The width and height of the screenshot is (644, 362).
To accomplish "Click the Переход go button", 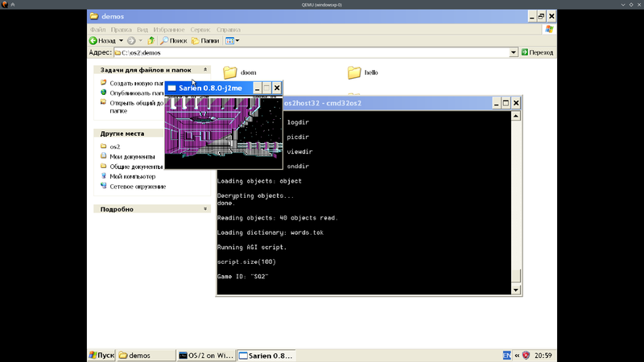I will [537, 52].
